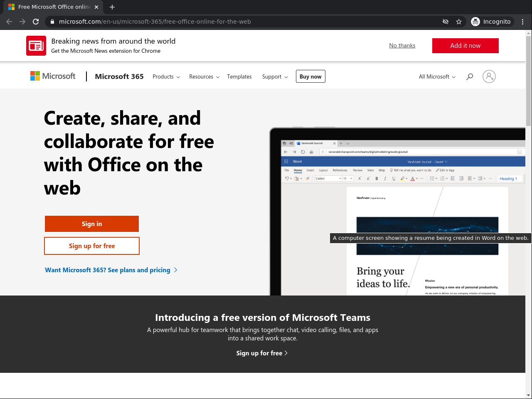Open See plans and pricing link
Screen dimensions: 532x399
111,270
